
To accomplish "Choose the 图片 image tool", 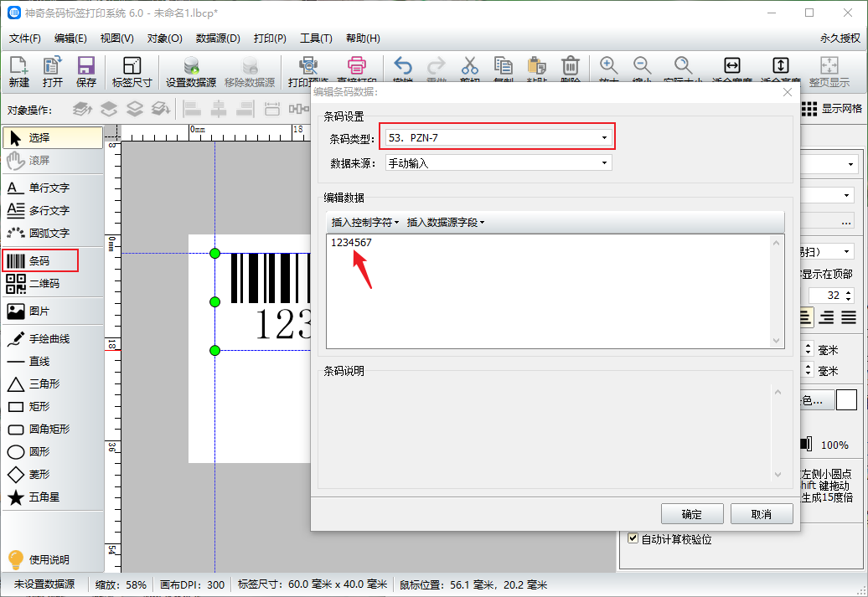I will point(53,311).
